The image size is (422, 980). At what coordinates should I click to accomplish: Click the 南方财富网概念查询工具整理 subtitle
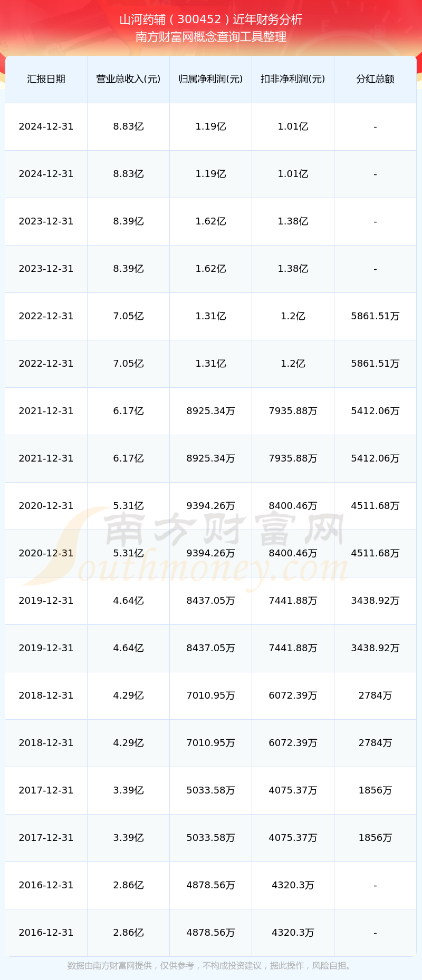211,37
